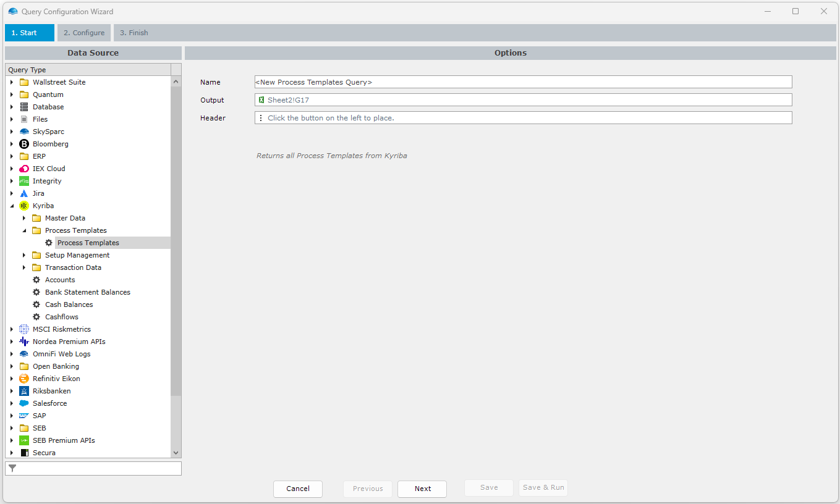Click the Cashflows gear icon

pyautogui.click(x=36, y=317)
